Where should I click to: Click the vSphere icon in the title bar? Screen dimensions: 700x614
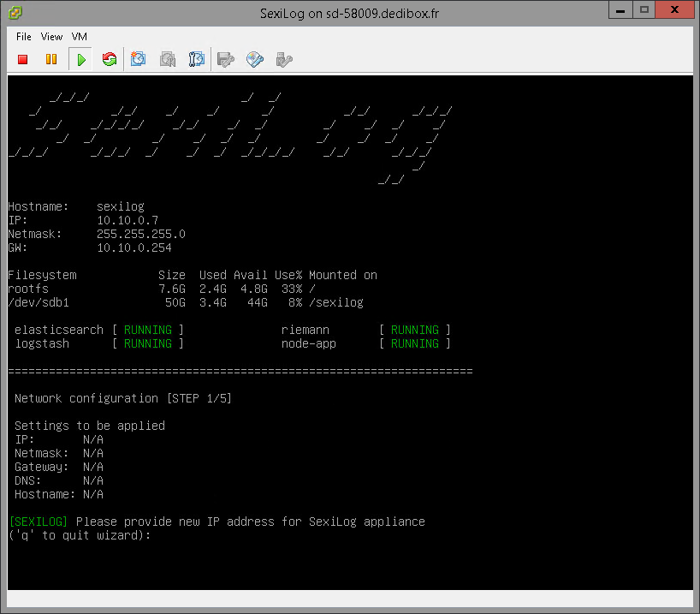click(15, 13)
